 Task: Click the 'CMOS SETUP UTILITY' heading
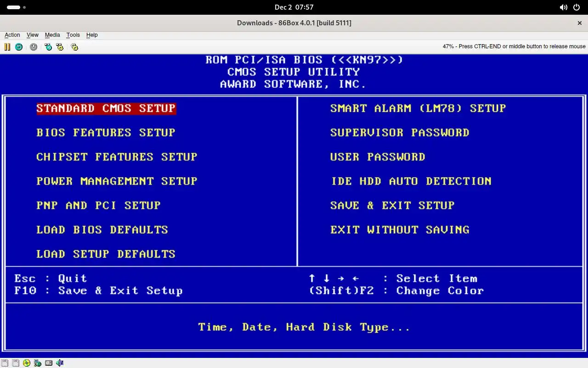(x=294, y=72)
